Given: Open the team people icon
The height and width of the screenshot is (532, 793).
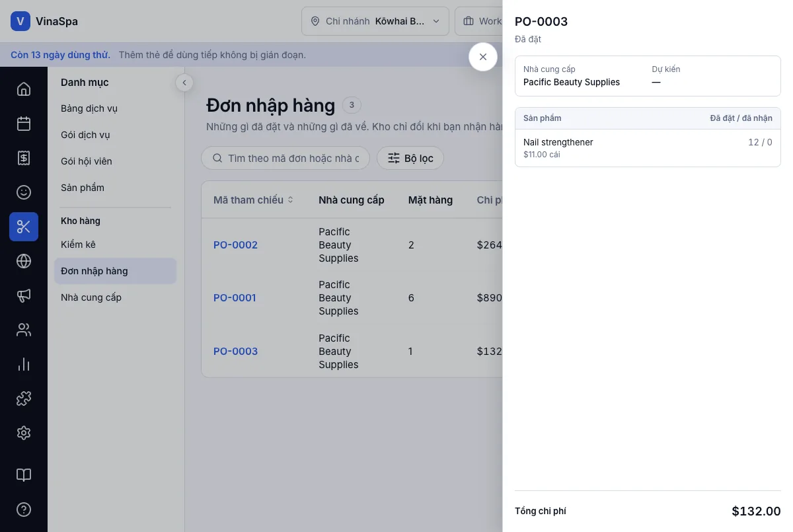Looking at the screenshot, I should pos(24,330).
